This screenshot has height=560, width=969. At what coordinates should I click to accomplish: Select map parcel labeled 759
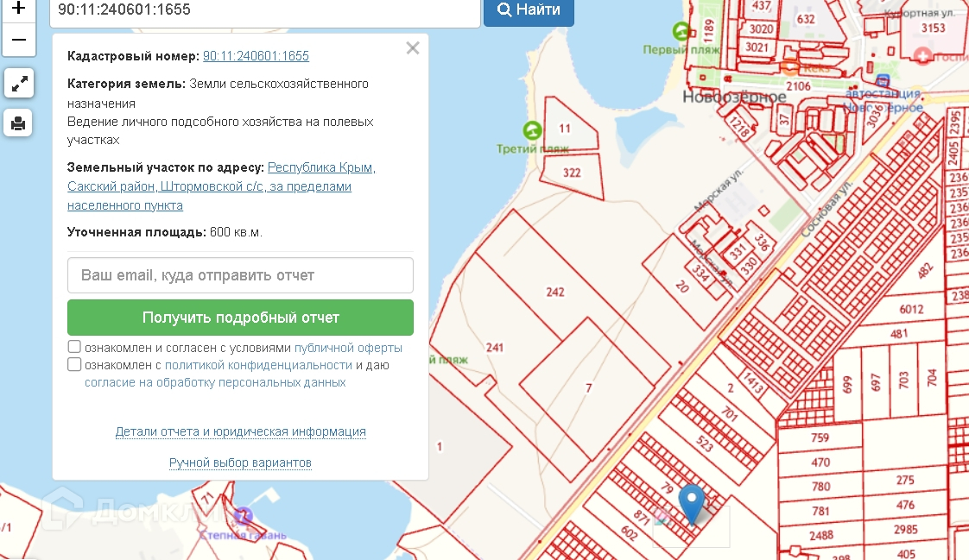[x=820, y=437]
